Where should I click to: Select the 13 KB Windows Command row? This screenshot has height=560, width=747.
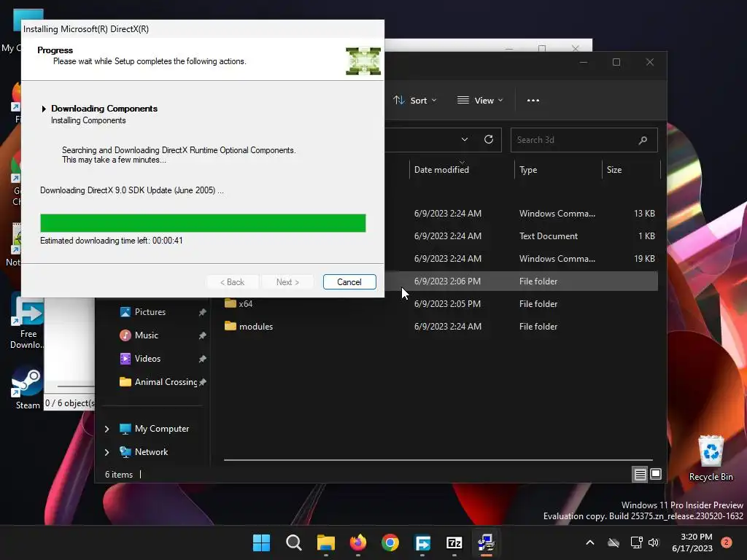click(x=521, y=214)
